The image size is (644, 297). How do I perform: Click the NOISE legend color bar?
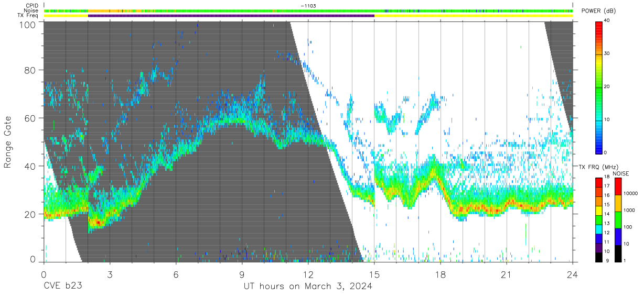point(617,219)
